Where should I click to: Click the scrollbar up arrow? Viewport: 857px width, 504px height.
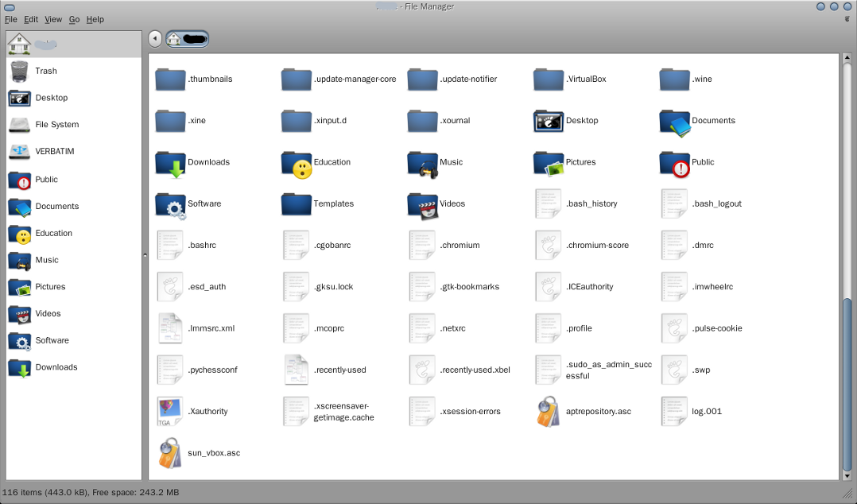click(x=847, y=57)
